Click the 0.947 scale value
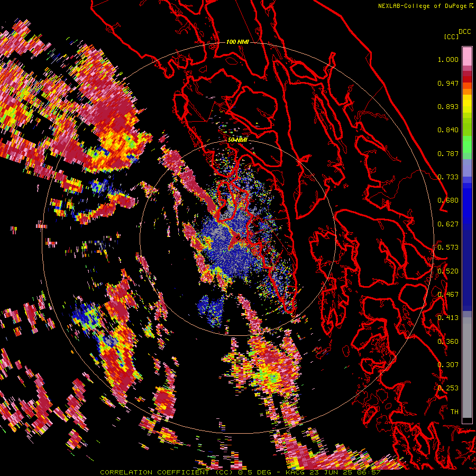This screenshot has height=476, width=476. (x=448, y=83)
